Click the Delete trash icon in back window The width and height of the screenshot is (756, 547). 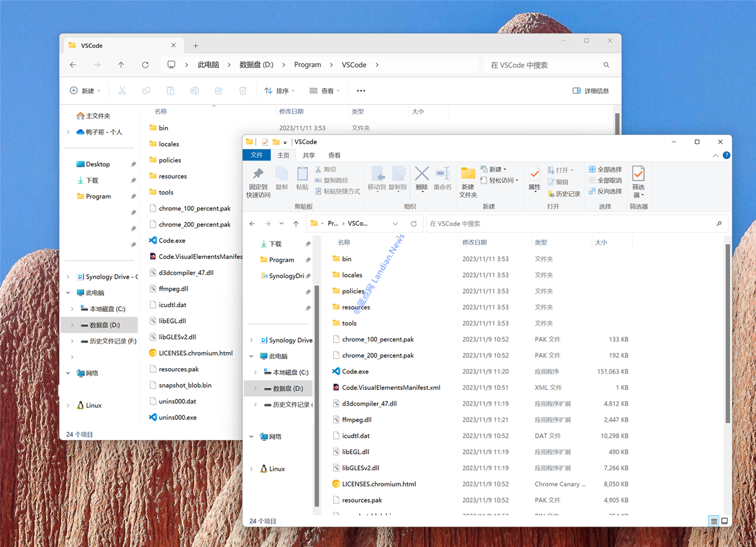pyautogui.click(x=243, y=91)
